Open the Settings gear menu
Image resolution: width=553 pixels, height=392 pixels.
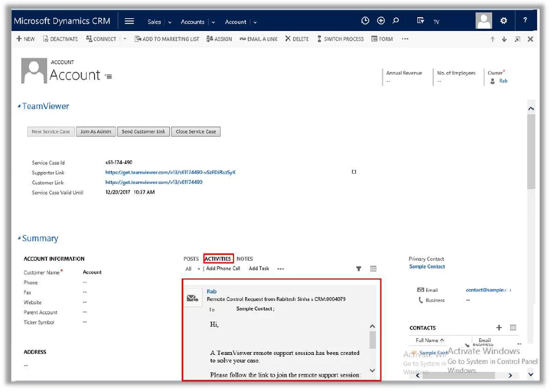(503, 20)
